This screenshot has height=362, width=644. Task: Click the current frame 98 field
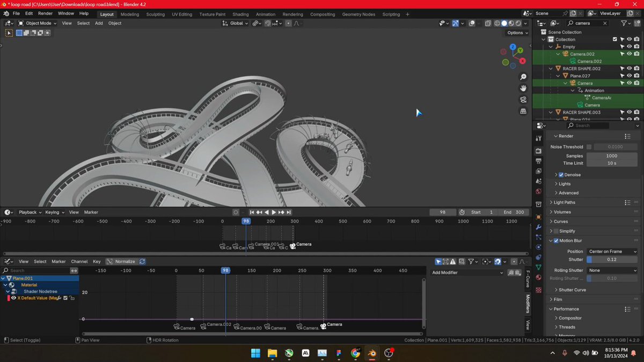click(x=443, y=212)
